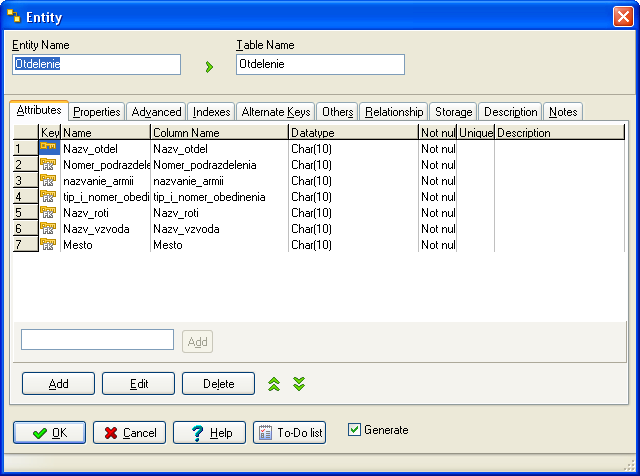Select the Attributes tab
The width and height of the screenshot is (640, 476).
(39, 110)
